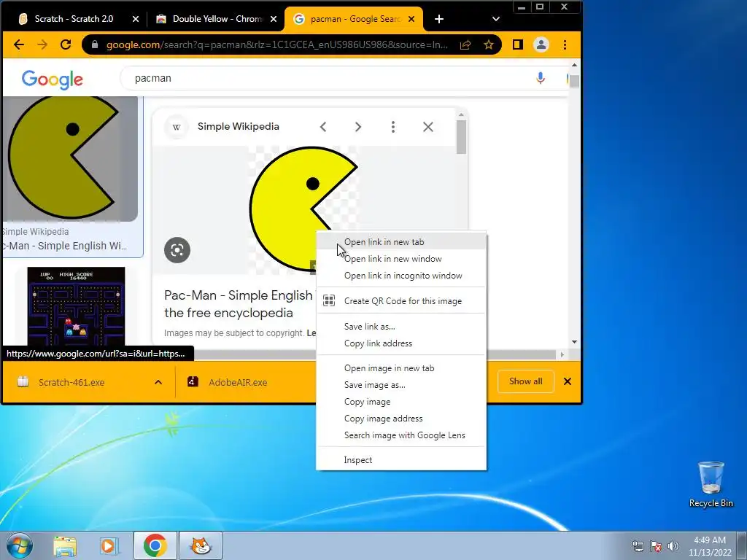
Task: Reload the page with the refresh icon
Action: point(66,44)
